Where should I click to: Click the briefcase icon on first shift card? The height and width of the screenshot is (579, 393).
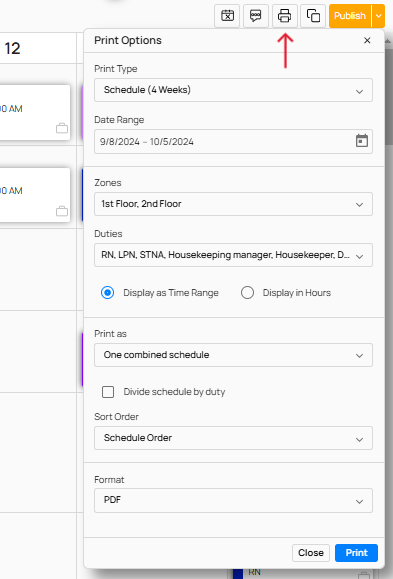click(62, 128)
